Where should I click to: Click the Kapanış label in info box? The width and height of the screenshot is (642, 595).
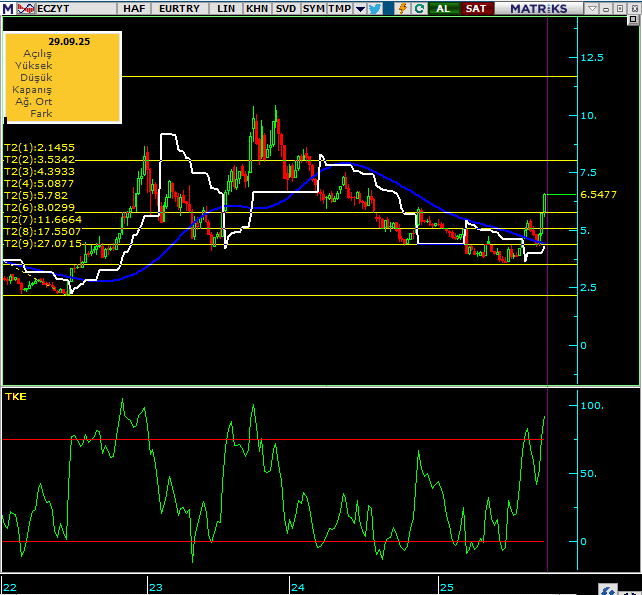coord(32,90)
